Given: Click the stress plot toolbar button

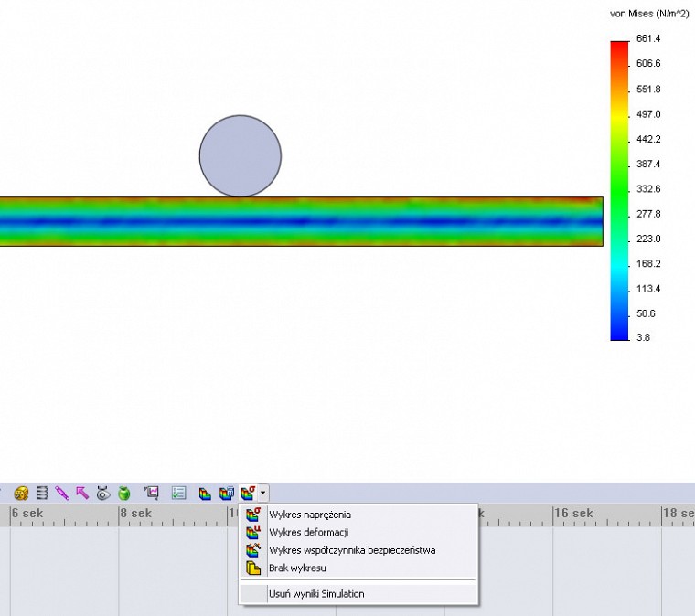Looking at the screenshot, I should point(248,493).
